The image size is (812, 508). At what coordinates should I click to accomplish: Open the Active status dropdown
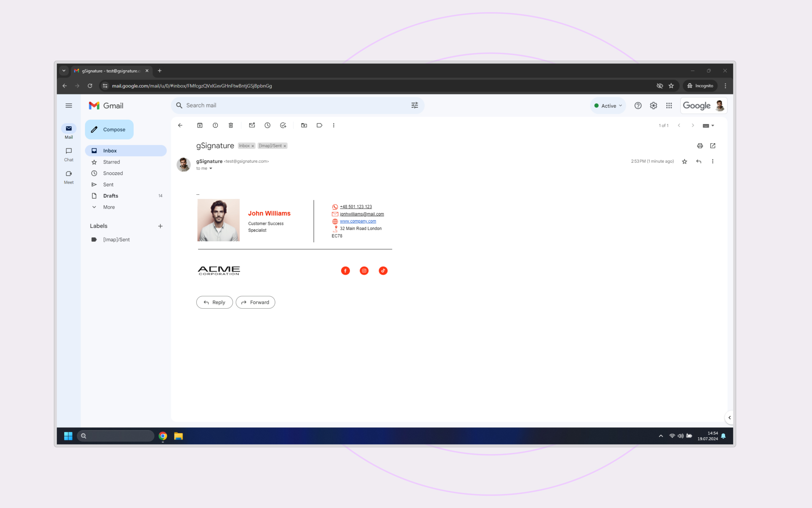coord(608,106)
